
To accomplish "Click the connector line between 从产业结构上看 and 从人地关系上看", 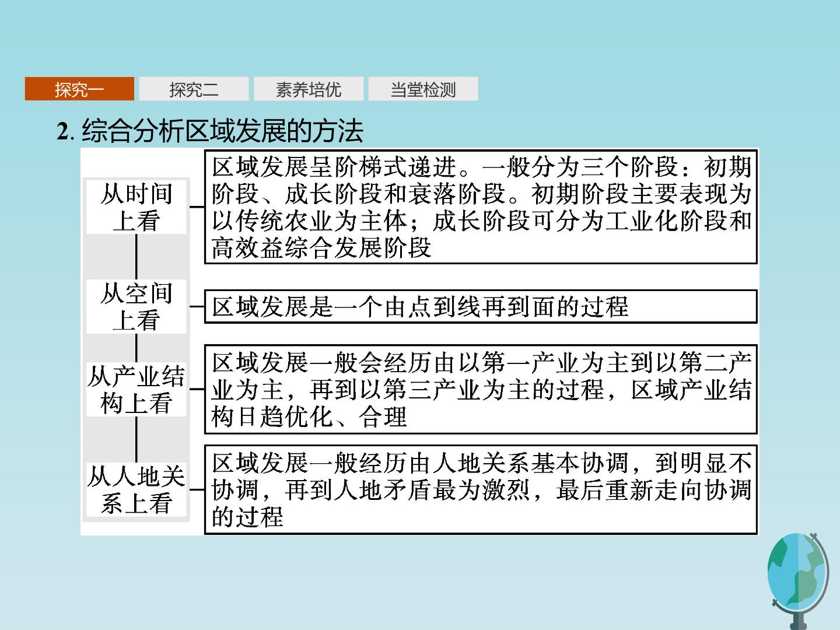I will (x=136, y=439).
